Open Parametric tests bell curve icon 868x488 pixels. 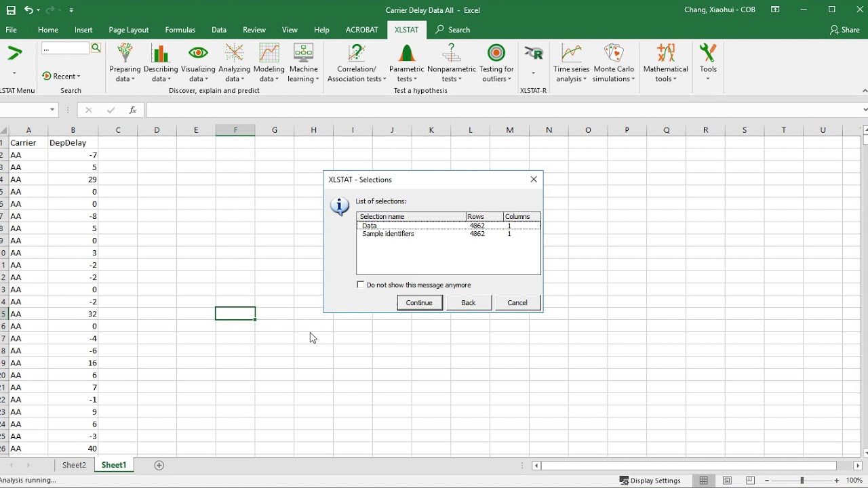407,53
